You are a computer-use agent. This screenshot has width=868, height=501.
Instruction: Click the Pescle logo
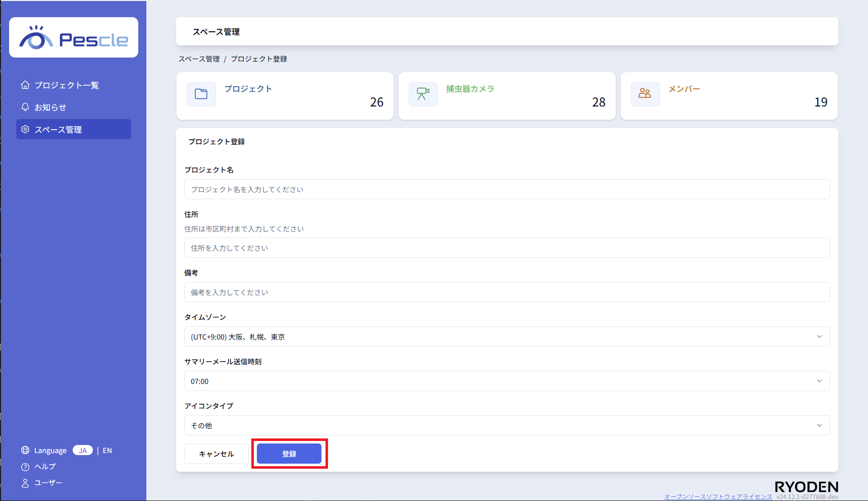click(74, 38)
